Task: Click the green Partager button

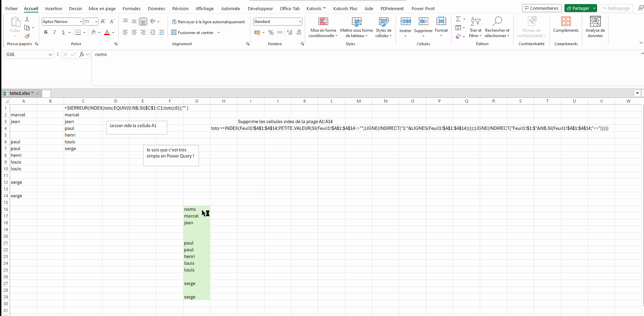Action: point(578,8)
